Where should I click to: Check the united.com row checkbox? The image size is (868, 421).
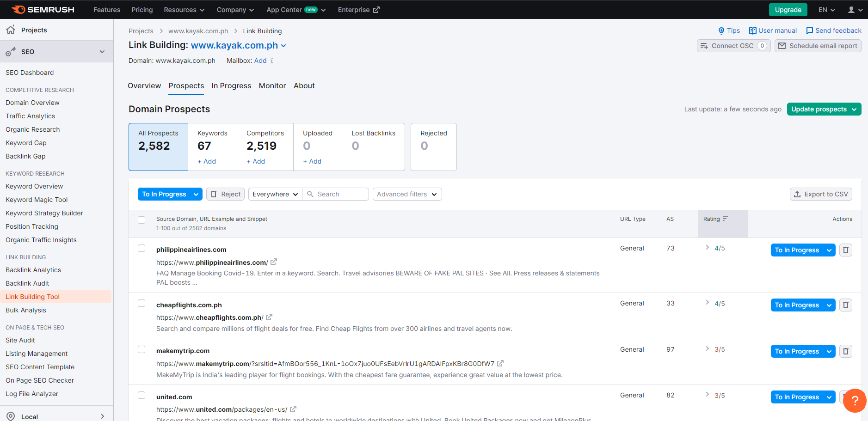[142, 395]
